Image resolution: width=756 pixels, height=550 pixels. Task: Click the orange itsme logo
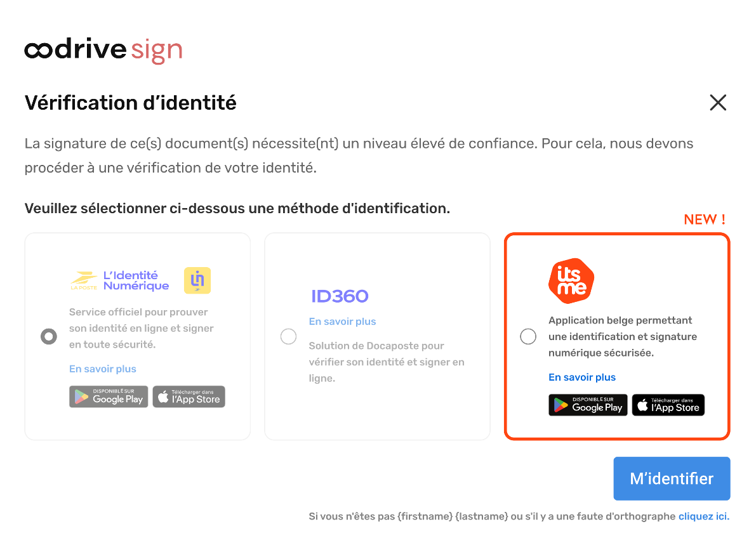[x=571, y=280]
